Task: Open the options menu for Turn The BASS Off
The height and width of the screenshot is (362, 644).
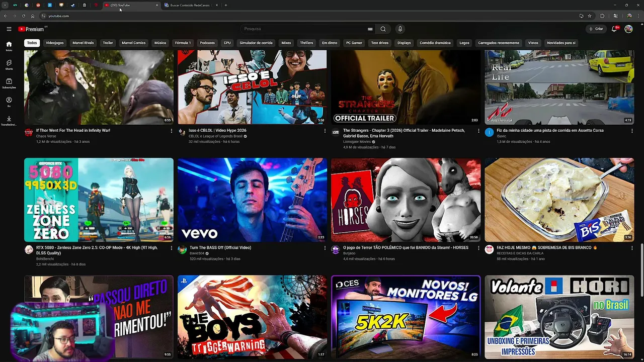Action: [x=325, y=248]
